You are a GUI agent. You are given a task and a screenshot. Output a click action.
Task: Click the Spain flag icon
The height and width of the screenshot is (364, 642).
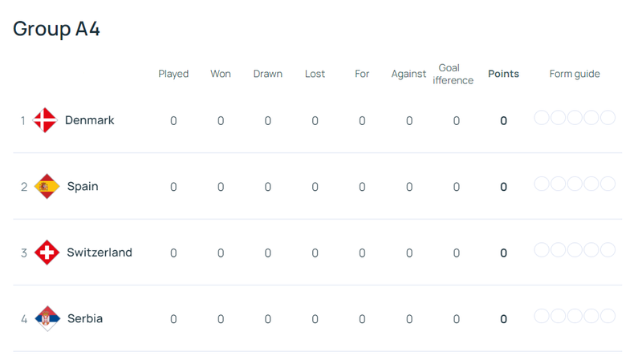pos(47,187)
